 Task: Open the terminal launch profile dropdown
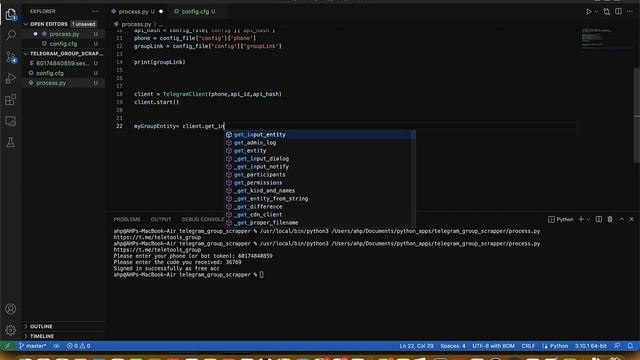coord(588,220)
